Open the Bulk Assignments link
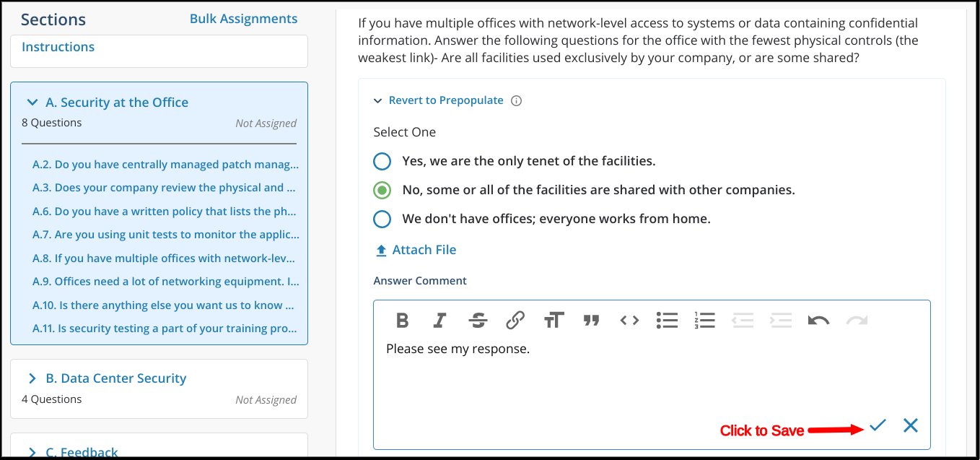Screen dimensions: 980x460 point(243,19)
